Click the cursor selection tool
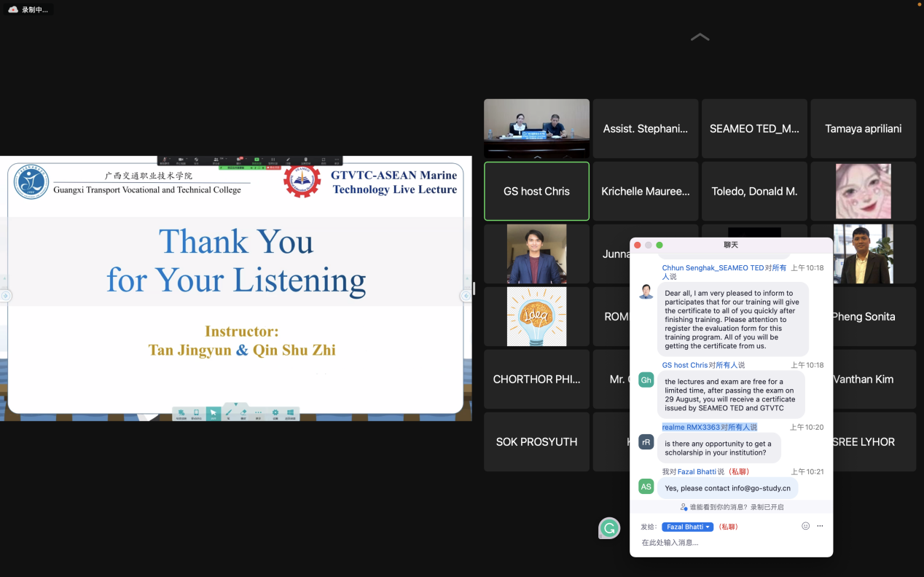Viewport: 924px width, 577px height. coord(214,413)
